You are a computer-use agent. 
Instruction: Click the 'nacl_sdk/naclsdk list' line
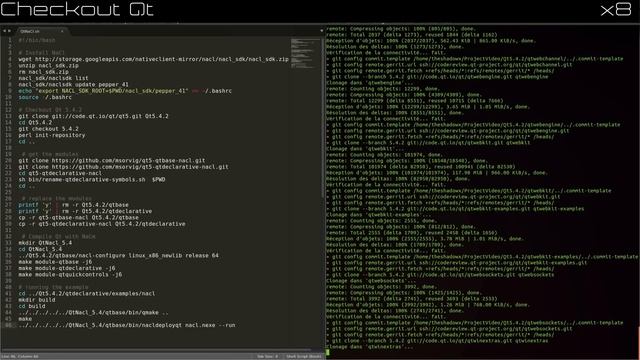pyautogui.click(x=53, y=78)
